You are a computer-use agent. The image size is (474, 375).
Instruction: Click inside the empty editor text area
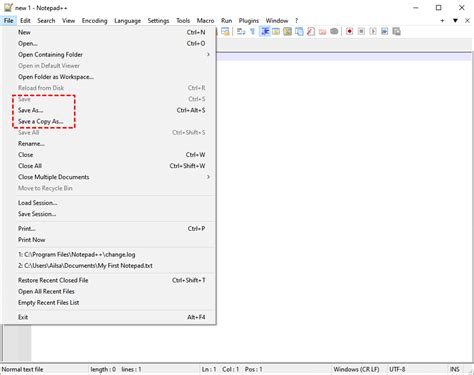(x=343, y=207)
